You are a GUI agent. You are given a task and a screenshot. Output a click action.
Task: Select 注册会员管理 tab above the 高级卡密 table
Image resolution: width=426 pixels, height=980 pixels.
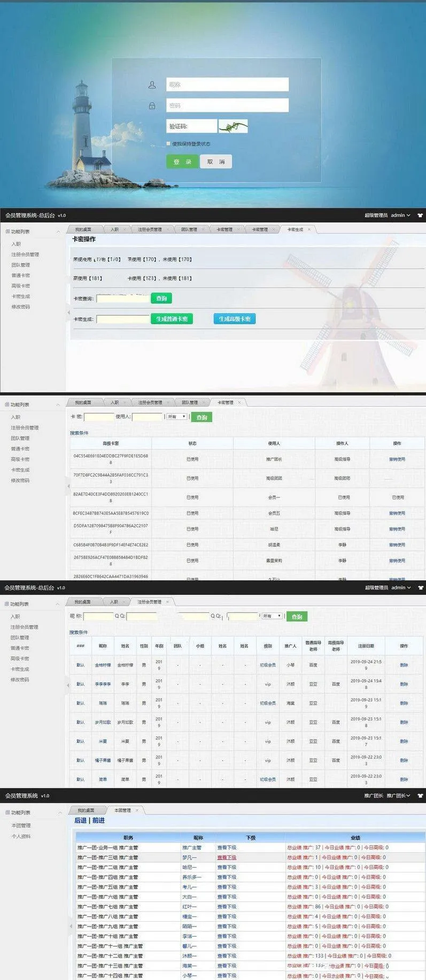tap(150, 402)
